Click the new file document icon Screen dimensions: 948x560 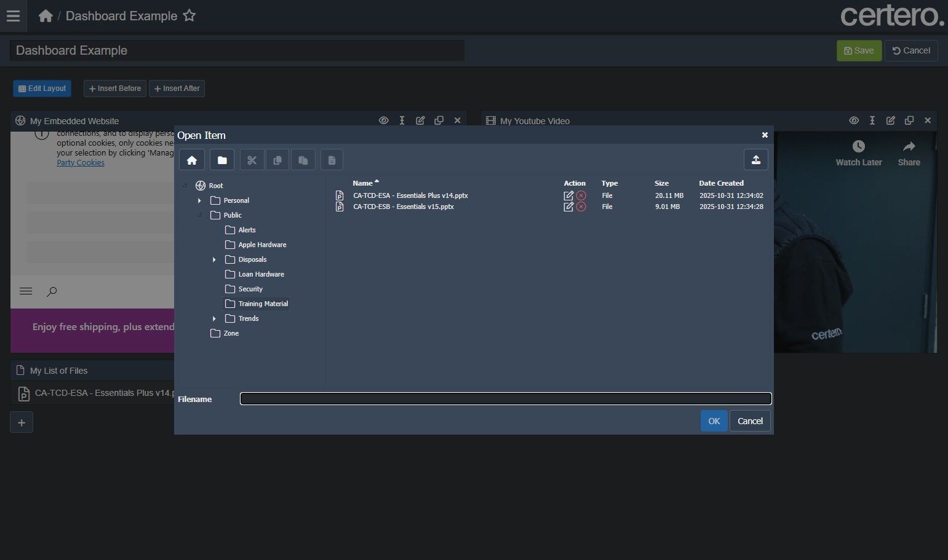click(x=332, y=160)
